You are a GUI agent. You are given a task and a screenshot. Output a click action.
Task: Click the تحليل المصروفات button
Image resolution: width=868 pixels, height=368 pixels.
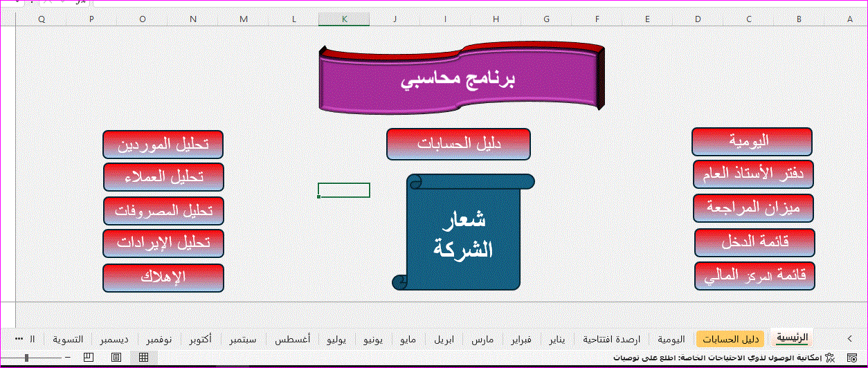click(x=164, y=211)
